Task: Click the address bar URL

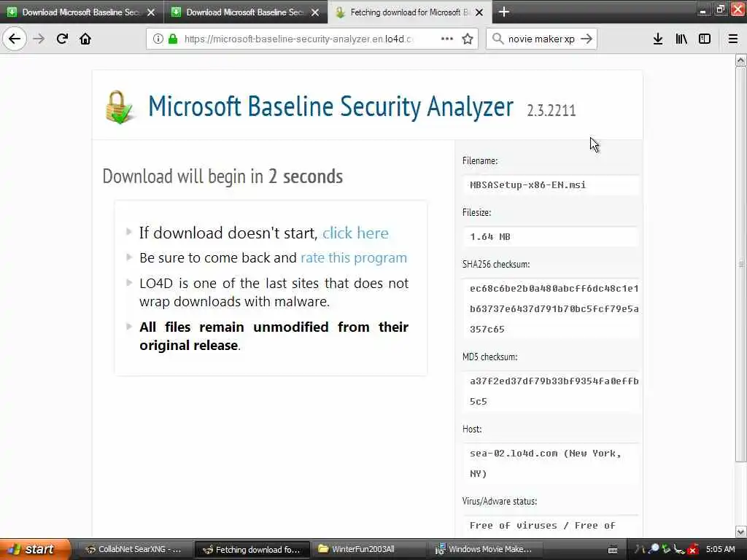Action: click(298, 39)
